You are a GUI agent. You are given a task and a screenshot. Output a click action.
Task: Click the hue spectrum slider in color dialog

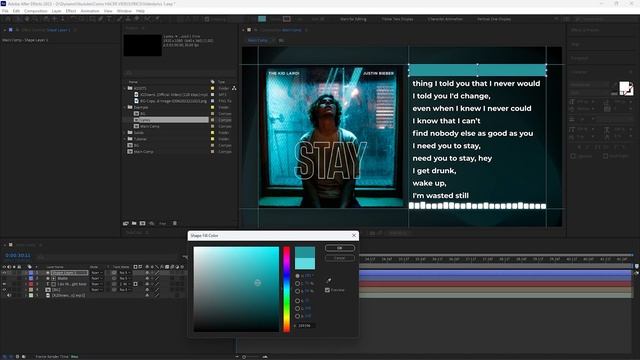click(287, 289)
